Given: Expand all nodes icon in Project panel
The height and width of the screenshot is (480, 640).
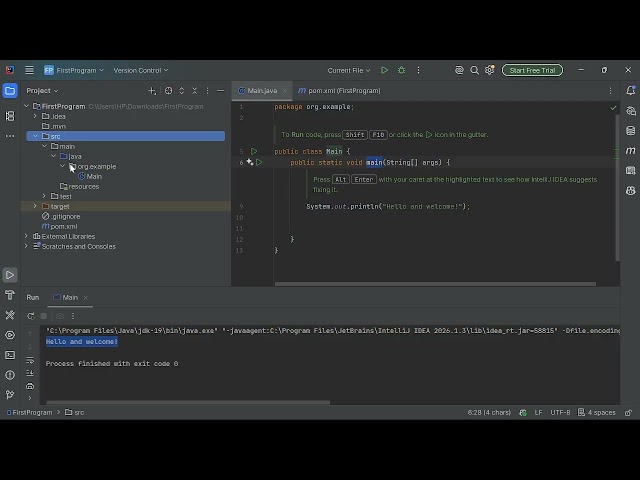Looking at the screenshot, I should (182, 91).
